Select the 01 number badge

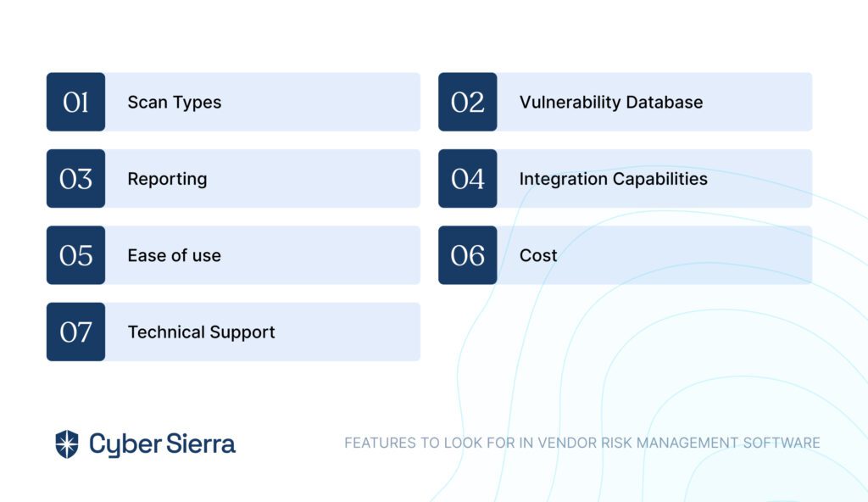(75, 102)
